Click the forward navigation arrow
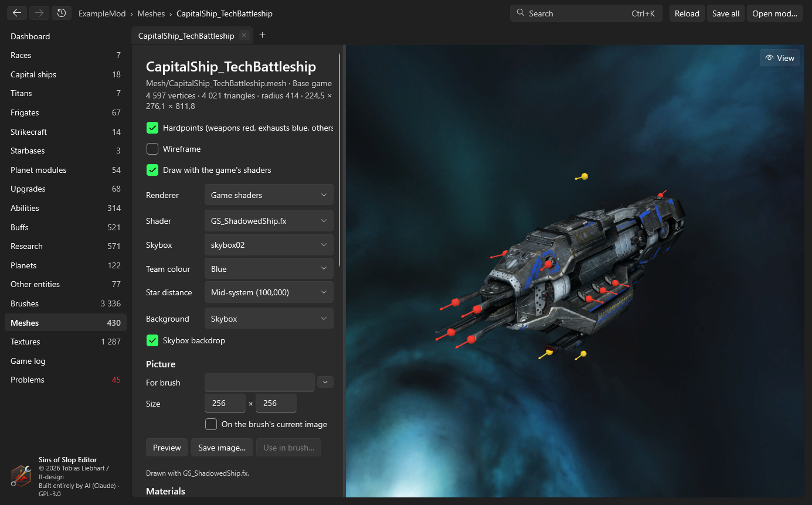This screenshot has height=505, width=812. pos(39,13)
